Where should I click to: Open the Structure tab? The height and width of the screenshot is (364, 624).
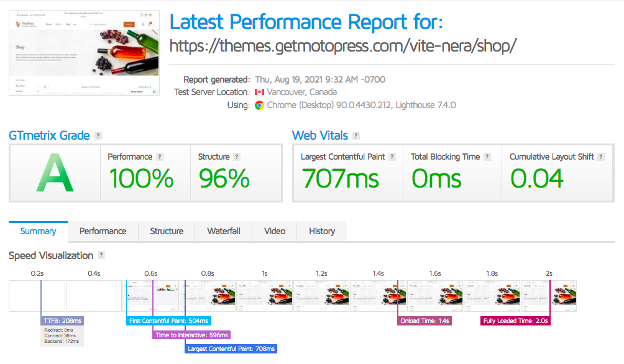(x=167, y=231)
